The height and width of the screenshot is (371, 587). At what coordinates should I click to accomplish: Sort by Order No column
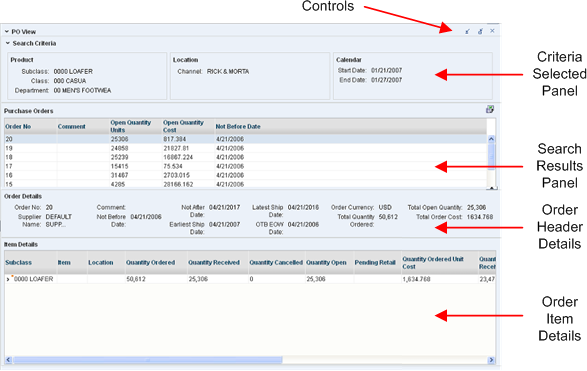coord(18,127)
